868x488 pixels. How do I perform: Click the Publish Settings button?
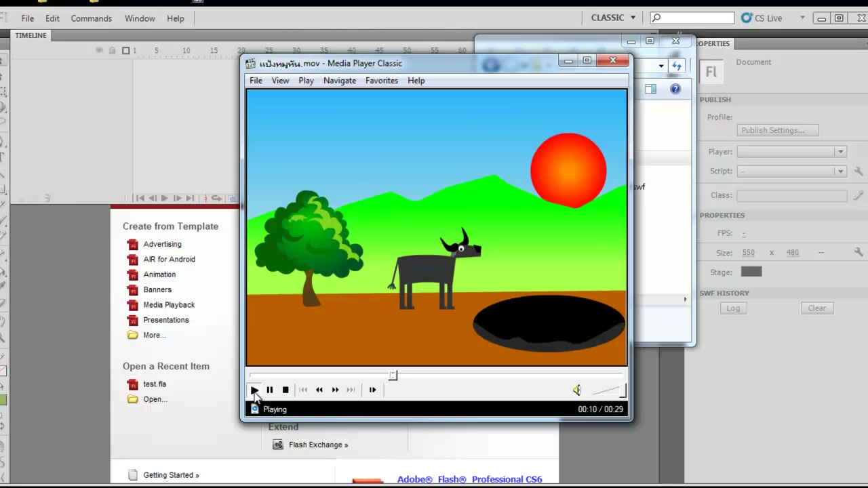click(x=777, y=130)
